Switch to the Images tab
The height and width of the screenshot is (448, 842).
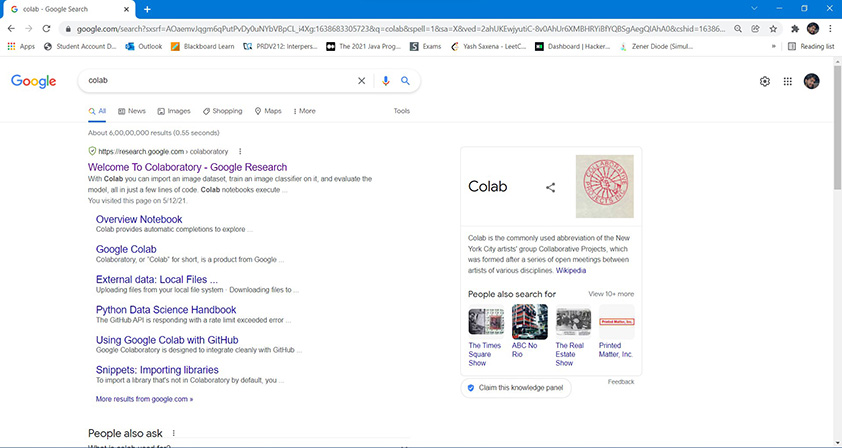174,111
